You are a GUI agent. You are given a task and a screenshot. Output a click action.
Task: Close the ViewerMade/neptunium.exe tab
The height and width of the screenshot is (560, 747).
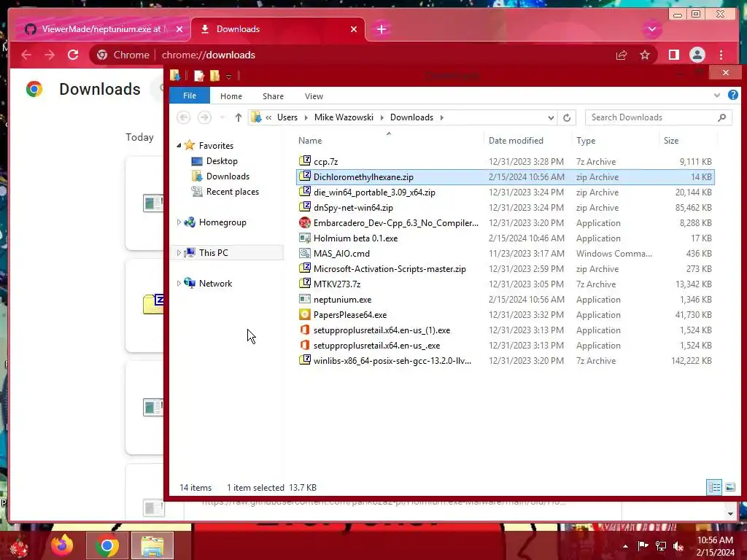tap(179, 29)
